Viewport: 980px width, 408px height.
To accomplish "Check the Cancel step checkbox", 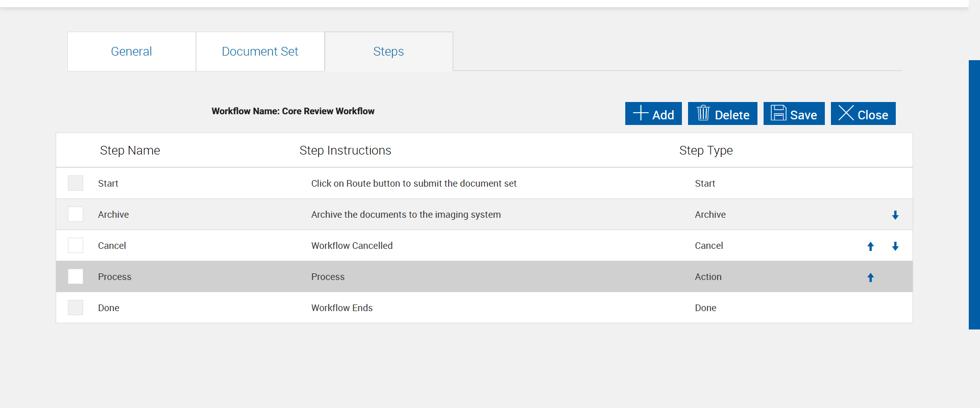I will point(76,245).
